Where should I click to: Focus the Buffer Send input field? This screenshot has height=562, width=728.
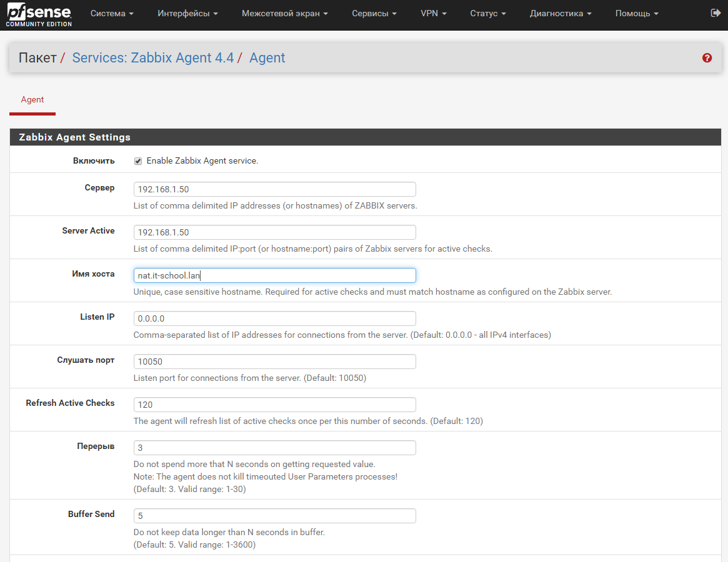274,516
